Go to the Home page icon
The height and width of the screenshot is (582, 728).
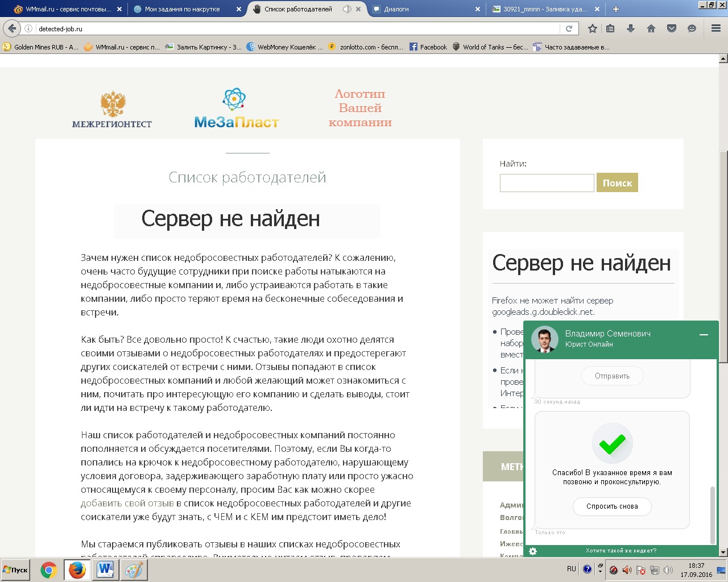[651, 28]
